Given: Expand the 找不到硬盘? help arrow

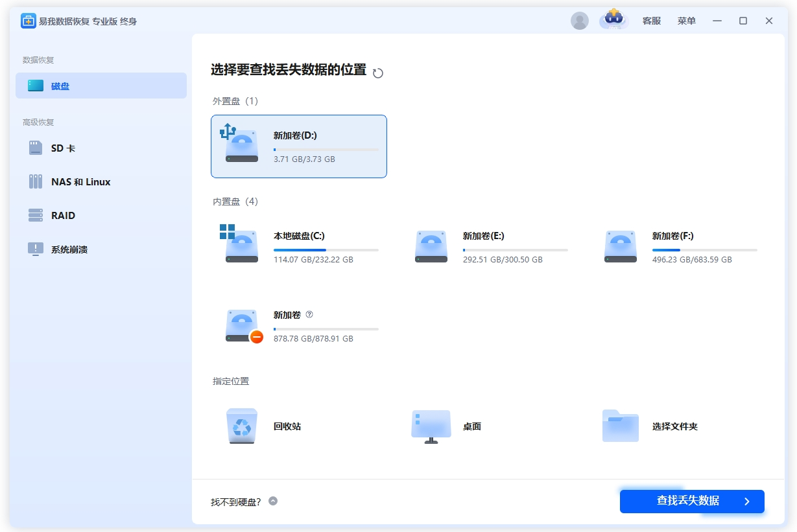Looking at the screenshot, I should tap(273, 501).
